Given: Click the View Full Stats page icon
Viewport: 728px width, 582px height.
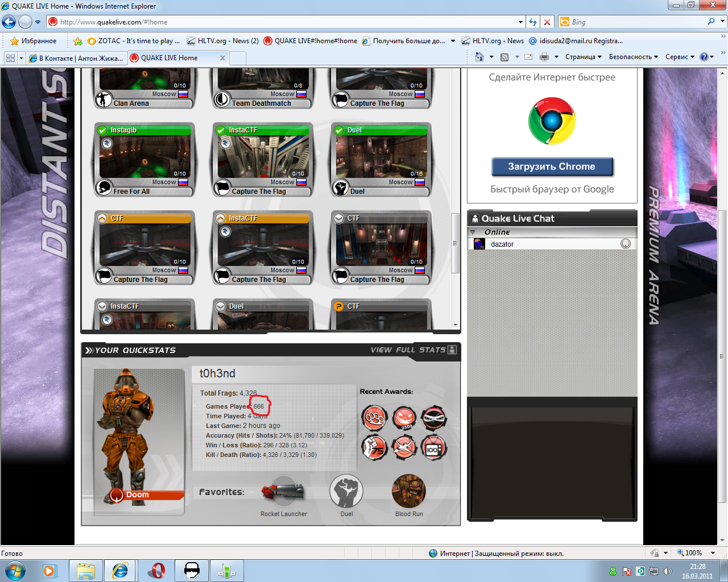Looking at the screenshot, I should [x=452, y=350].
